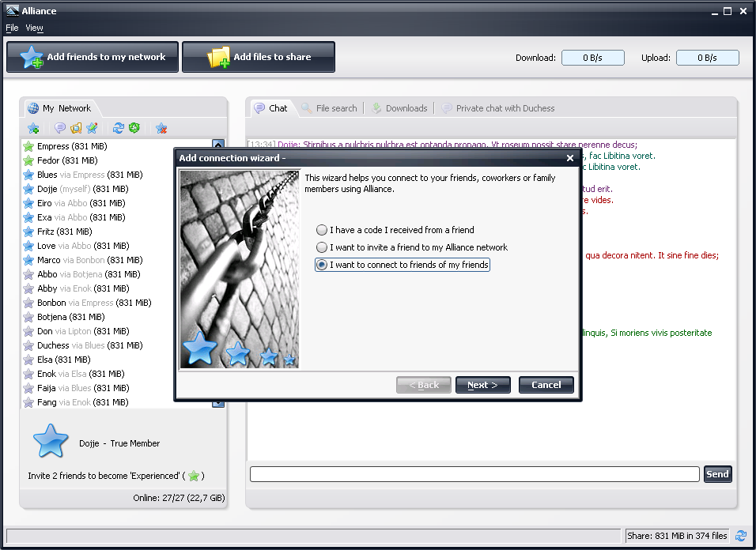Click the remove friend star-with-red-X icon

(161, 128)
